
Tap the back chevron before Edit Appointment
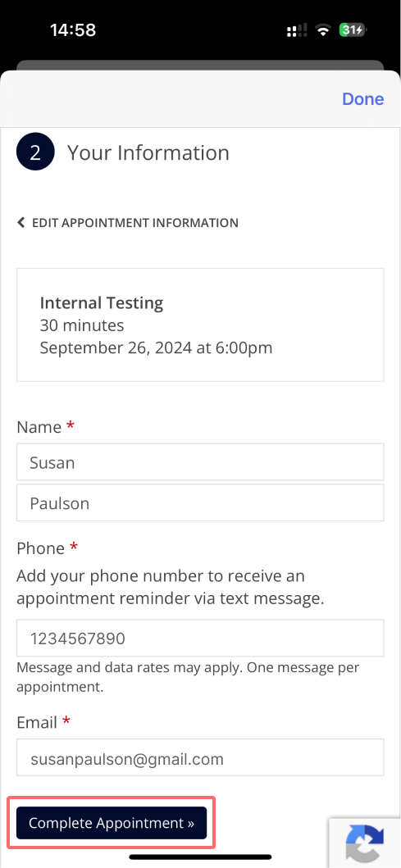click(21, 223)
